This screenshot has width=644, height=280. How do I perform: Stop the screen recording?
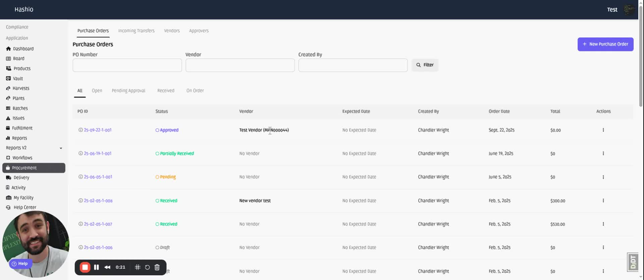point(85,267)
